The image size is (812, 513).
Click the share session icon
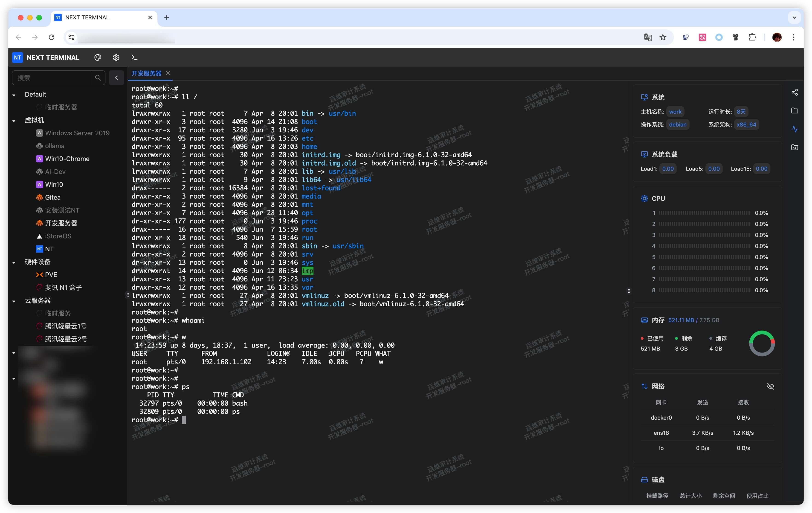pos(795,92)
